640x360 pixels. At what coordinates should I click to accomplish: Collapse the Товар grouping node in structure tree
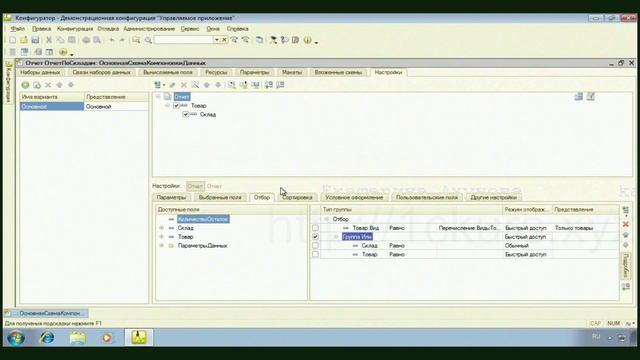pyautogui.click(x=167, y=106)
